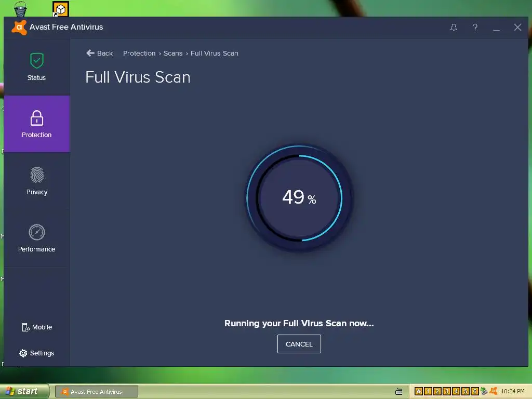Select the Protection lock icon
The image size is (532, 399).
37,118
